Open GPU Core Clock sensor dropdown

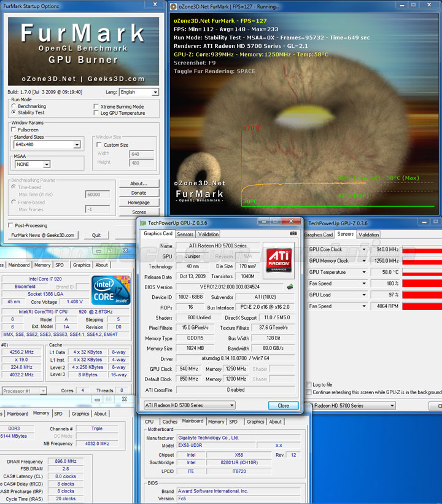pos(364,249)
